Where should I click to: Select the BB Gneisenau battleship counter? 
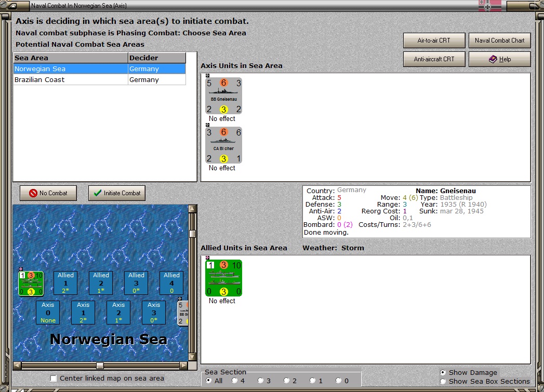pyautogui.click(x=224, y=96)
